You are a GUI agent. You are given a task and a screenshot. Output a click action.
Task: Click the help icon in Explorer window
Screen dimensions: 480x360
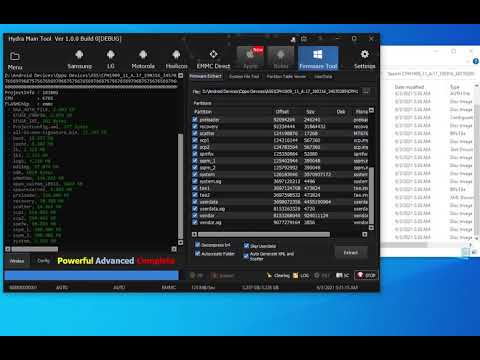[476, 61]
